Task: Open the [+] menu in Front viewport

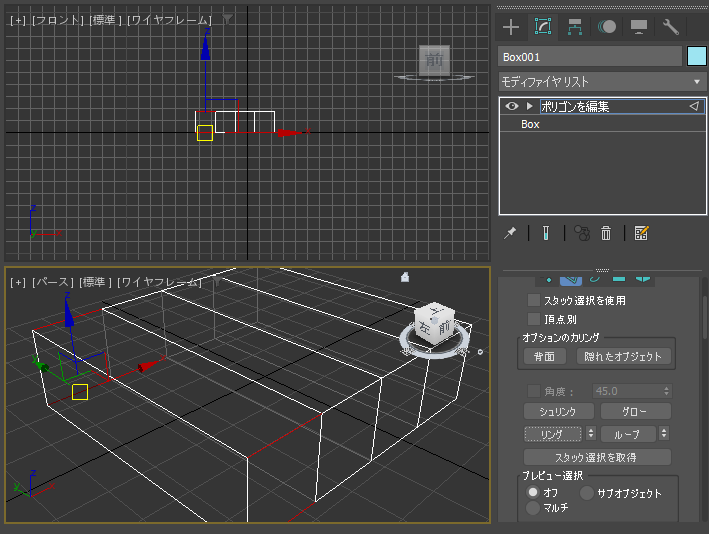Action: point(18,20)
